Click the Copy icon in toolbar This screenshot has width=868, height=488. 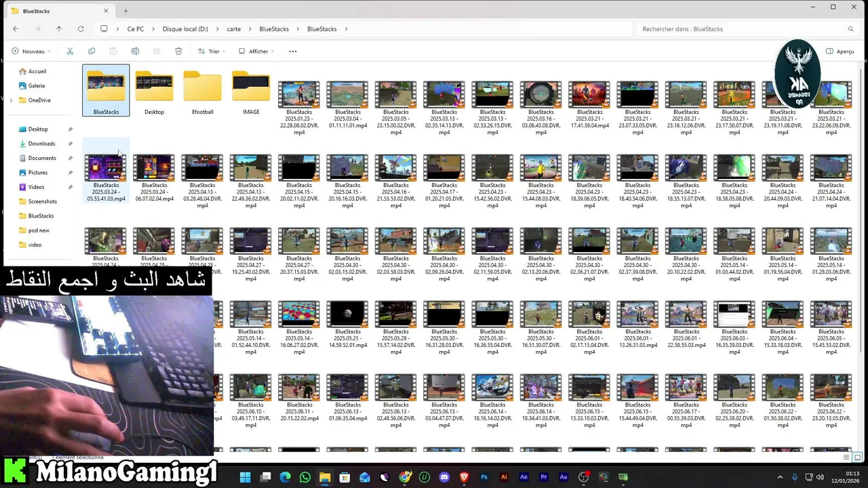tap(92, 52)
